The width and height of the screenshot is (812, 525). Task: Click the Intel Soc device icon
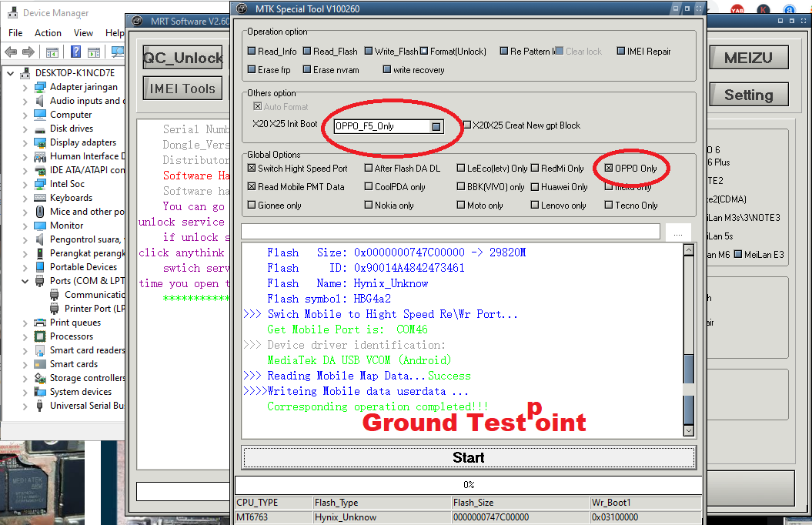point(40,184)
